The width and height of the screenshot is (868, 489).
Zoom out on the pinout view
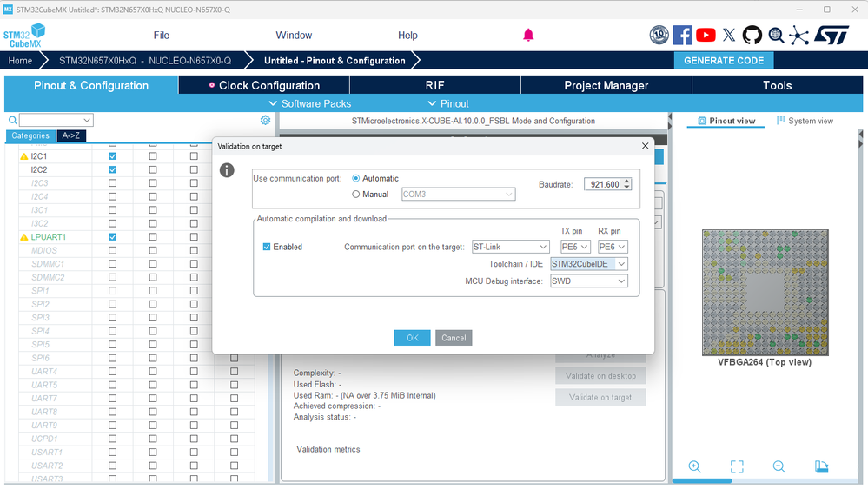(x=779, y=466)
